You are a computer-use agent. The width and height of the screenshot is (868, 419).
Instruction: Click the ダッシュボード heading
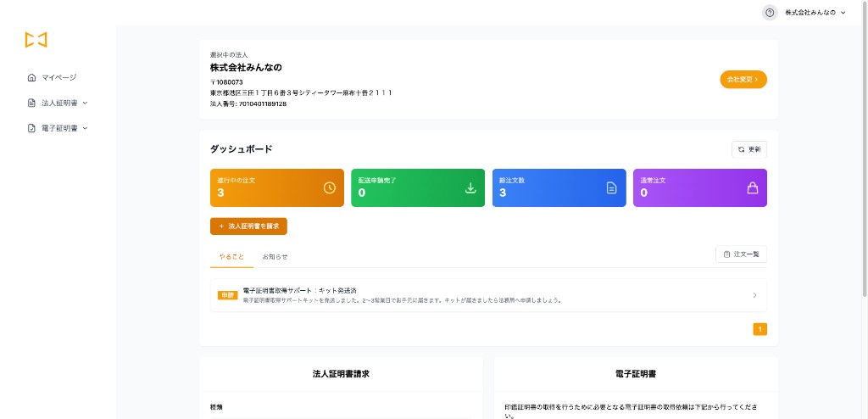pyautogui.click(x=242, y=149)
